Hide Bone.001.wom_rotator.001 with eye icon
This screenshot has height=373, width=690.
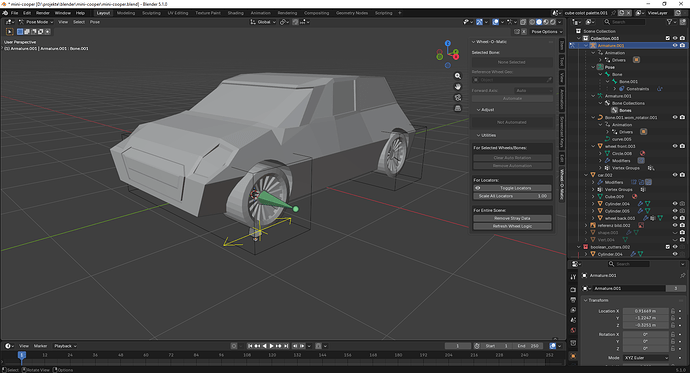(x=675, y=117)
